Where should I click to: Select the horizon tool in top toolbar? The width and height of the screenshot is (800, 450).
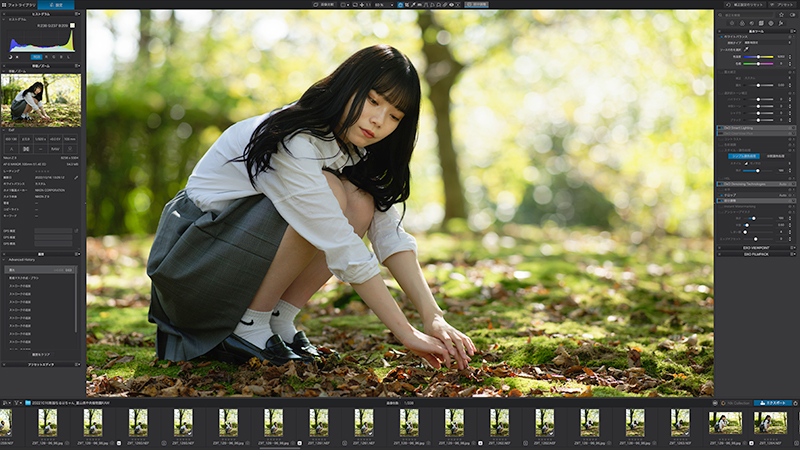(419, 5)
